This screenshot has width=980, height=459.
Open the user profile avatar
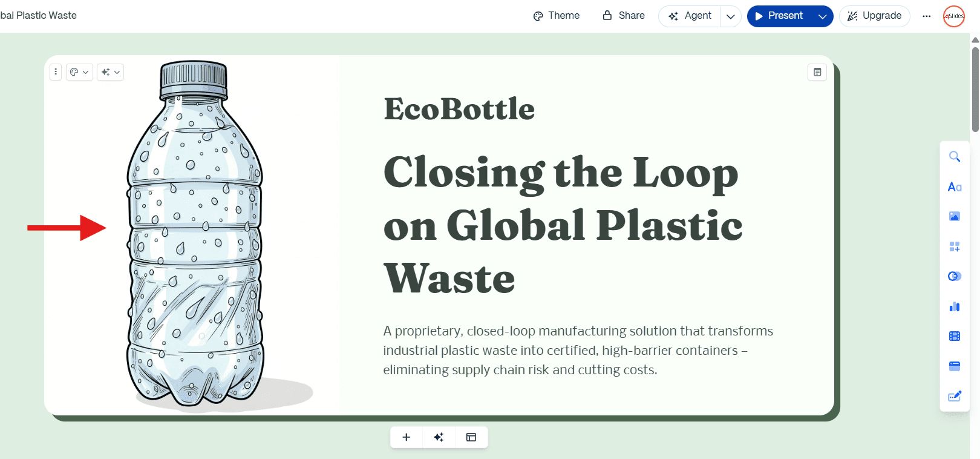pos(954,16)
